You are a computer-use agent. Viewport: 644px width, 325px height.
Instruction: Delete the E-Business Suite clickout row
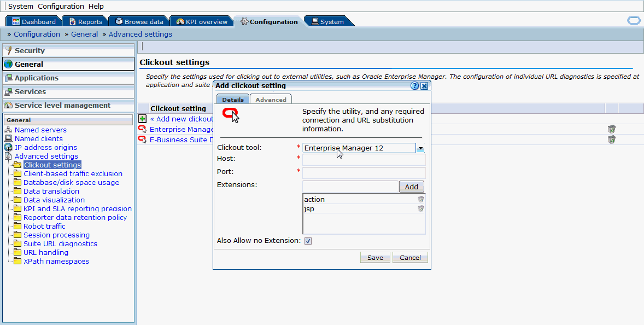[612, 140]
